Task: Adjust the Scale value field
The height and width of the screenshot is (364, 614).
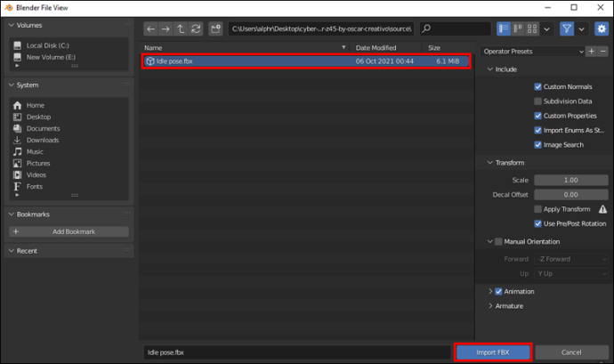Action: 571,181
